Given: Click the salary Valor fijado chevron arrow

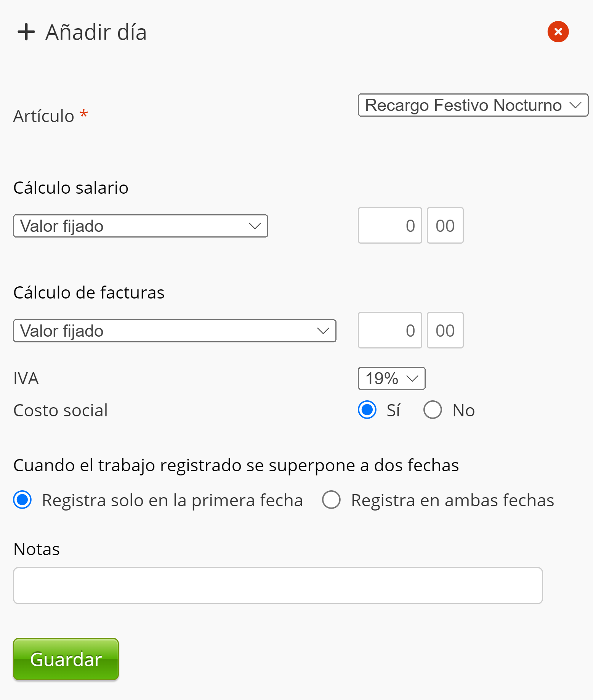Looking at the screenshot, I should pos(255,226).
